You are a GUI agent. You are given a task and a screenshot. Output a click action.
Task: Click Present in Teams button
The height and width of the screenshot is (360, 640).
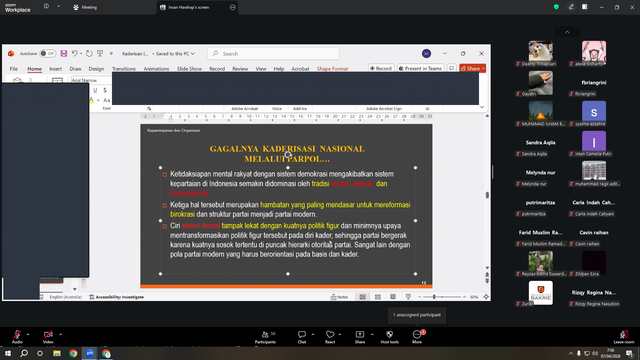pos(420,68)
